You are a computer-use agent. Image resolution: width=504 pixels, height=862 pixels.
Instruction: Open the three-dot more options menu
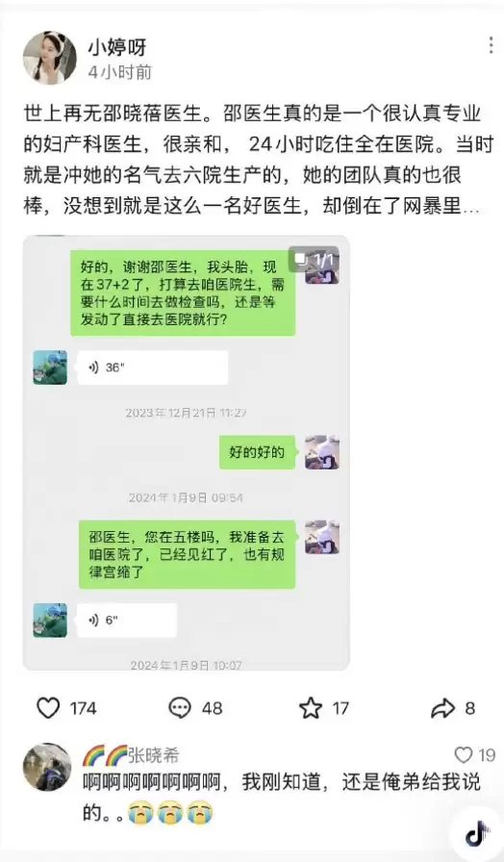coord(491,45)
